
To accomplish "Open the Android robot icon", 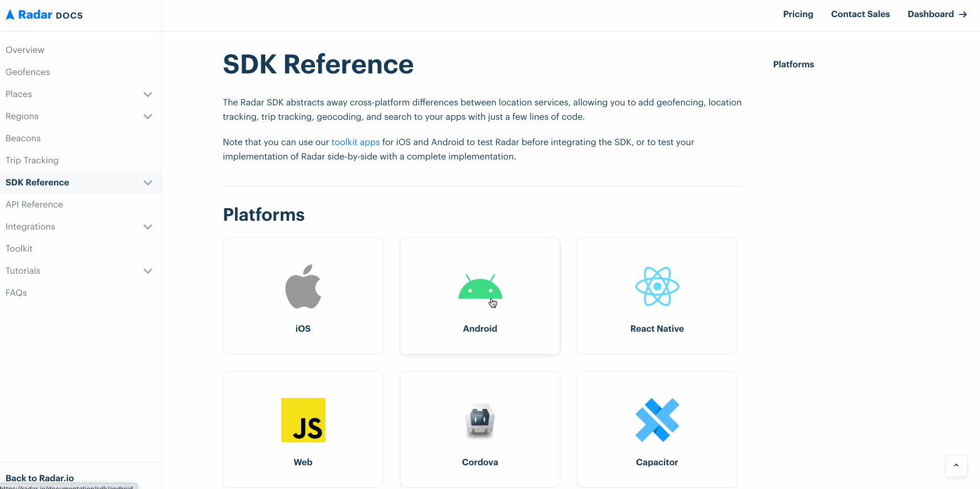I will (x=480, y=287).
